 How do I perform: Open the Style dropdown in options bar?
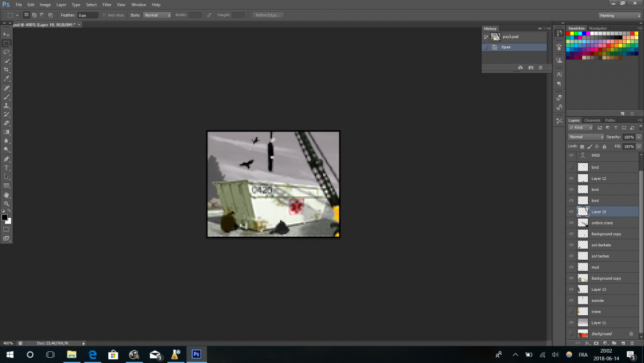click(156, 15)
